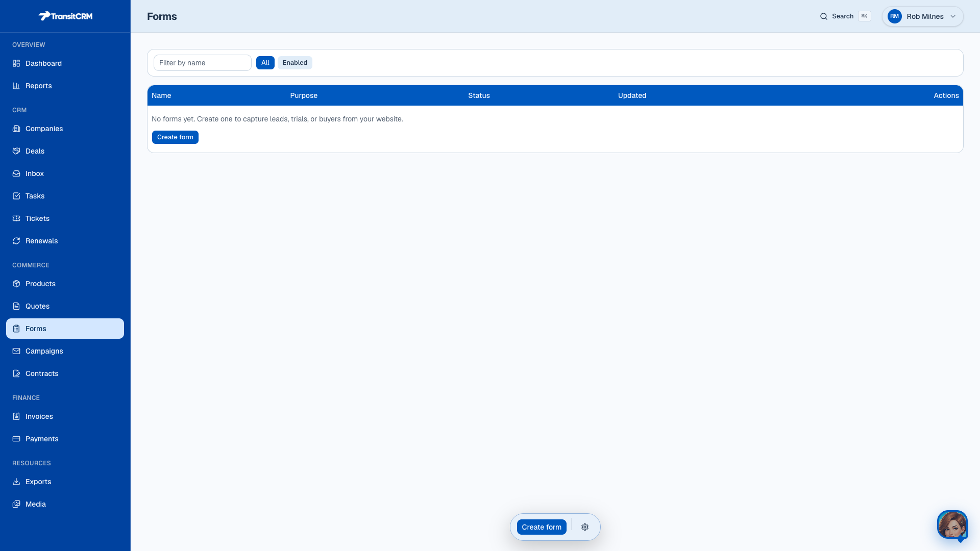
Task: Click the Products box icon
Action: [16, 284]
